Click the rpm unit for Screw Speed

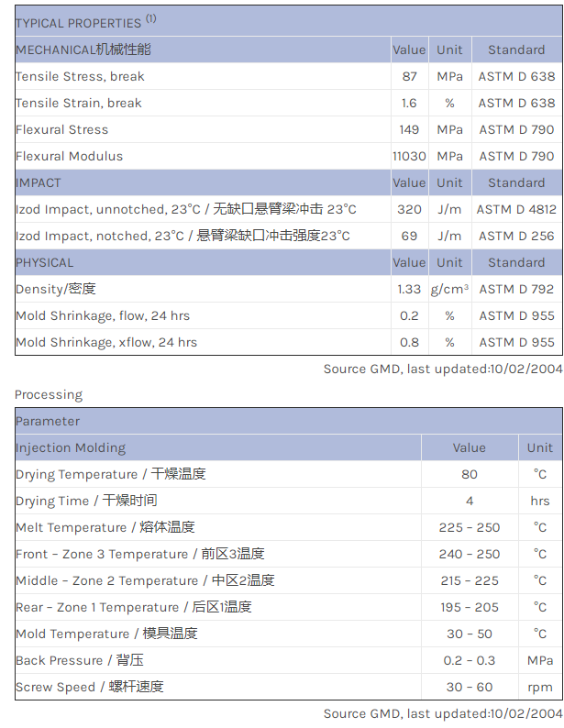click(540, 687)
